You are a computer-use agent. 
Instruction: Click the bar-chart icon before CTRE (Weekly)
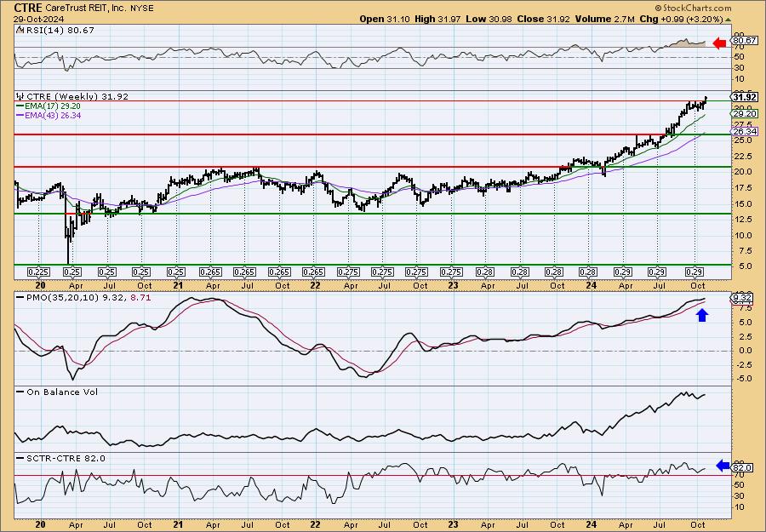tap(20, 97)
